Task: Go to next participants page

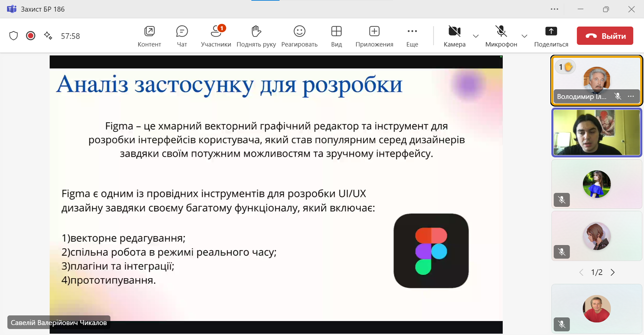Action: click(x=613, y=272)
